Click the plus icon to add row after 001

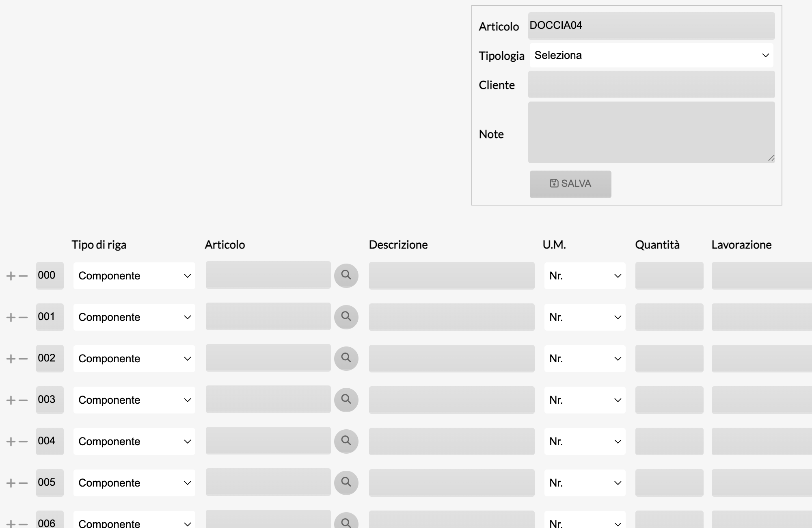(11, 317)
